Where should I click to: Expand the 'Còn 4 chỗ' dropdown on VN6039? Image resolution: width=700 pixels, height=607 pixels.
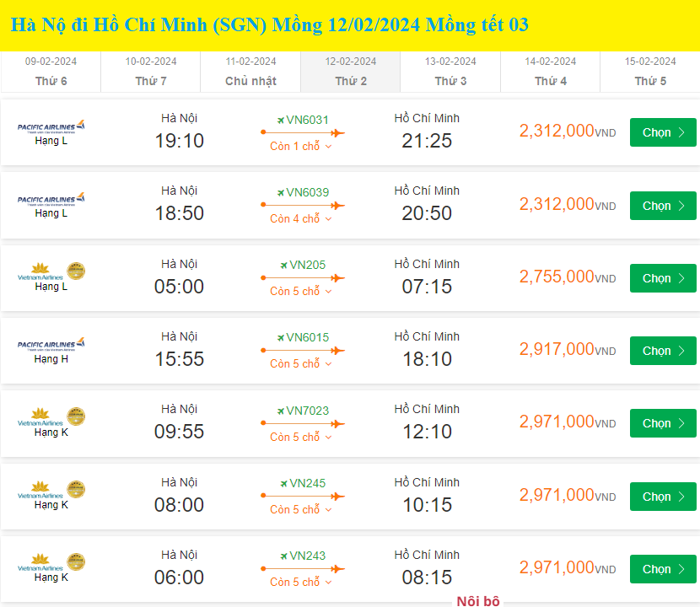[301, 219]
